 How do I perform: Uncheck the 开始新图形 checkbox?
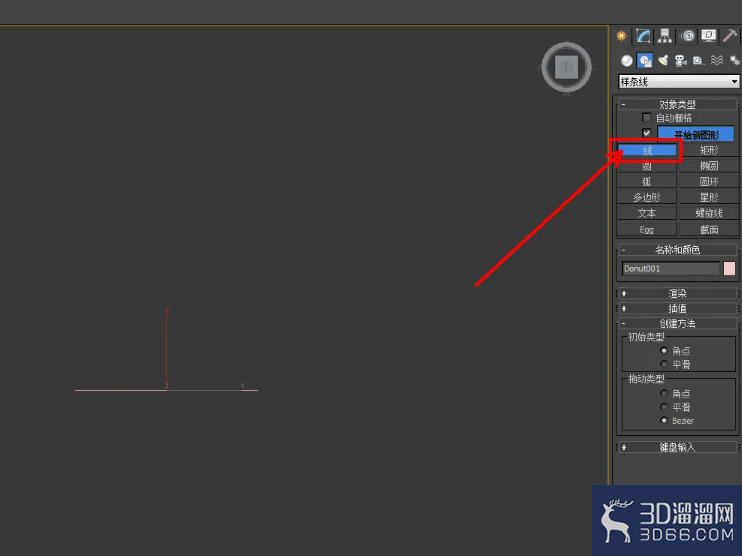pos(646,133)
